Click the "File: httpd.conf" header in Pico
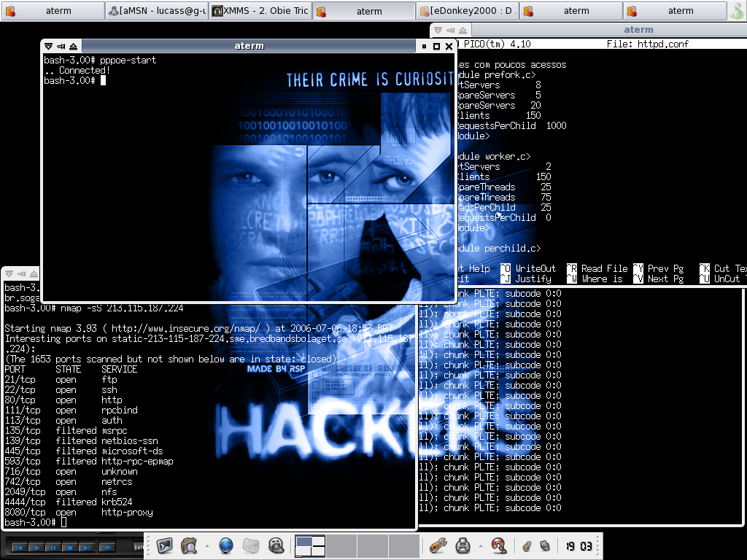Screen dimensions: 747x560 click(648, 44)
